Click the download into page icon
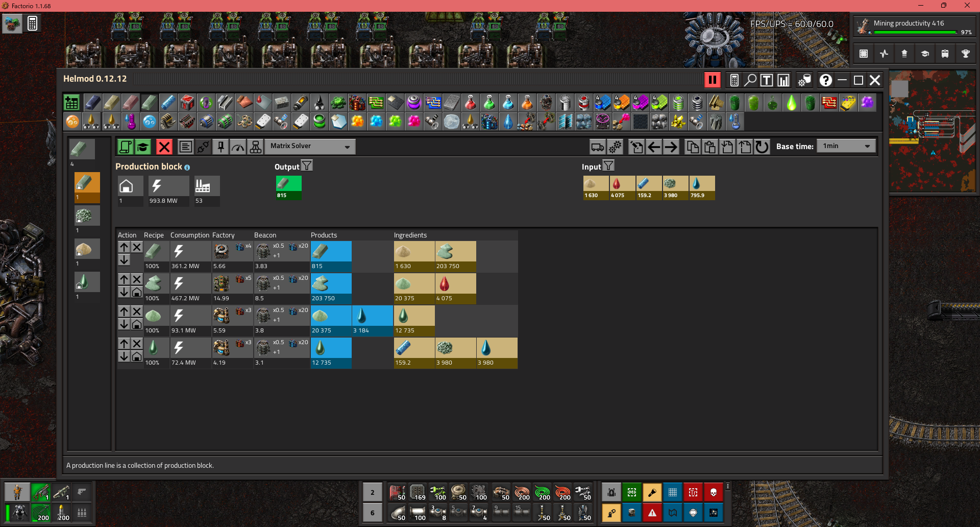This screenshot has width=980, height=527. [727, 147]
